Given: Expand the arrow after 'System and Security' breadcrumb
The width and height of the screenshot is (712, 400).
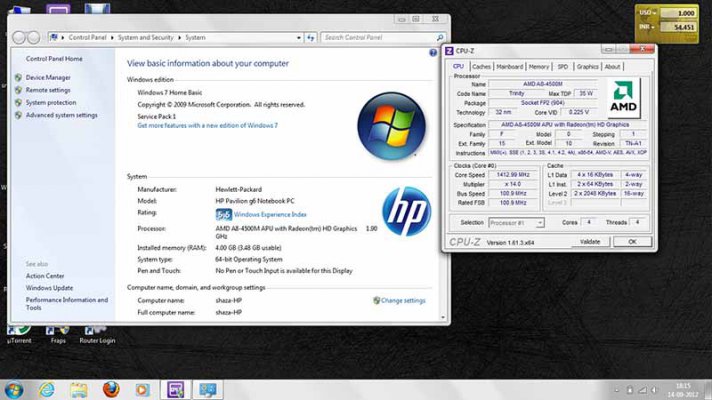Looking at the screenshot, I should click(179, 38).
